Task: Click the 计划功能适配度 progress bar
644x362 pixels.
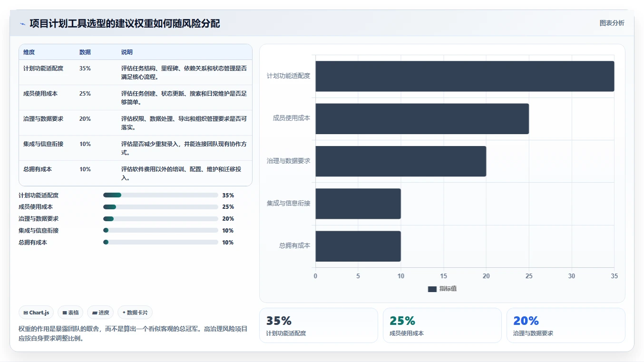Action: 160,195
